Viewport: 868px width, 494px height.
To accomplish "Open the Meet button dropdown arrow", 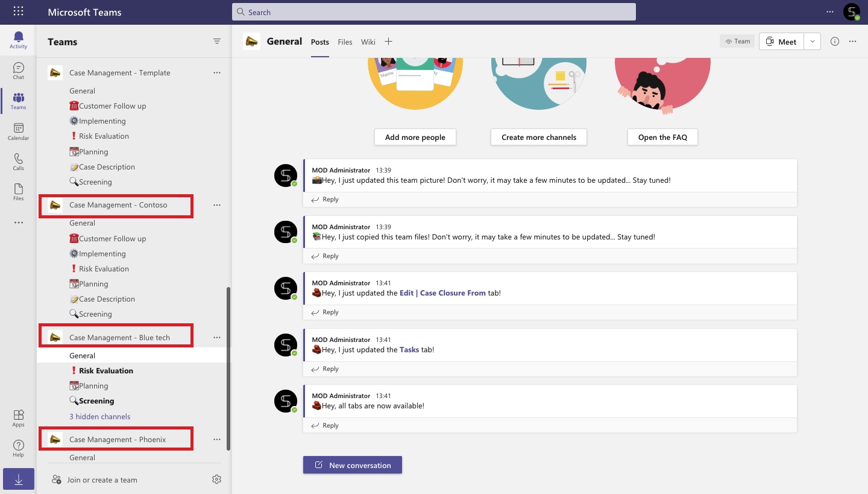I will 813,42.
